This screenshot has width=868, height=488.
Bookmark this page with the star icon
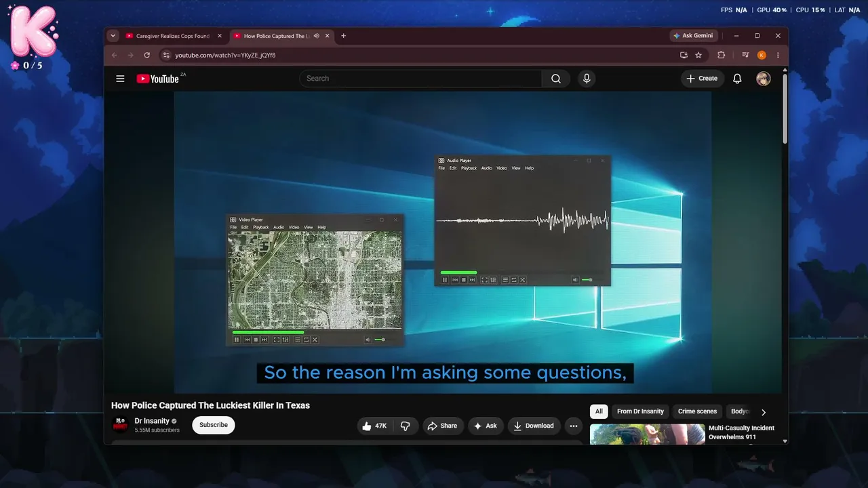pyautogui.click(x=698, y=55)
